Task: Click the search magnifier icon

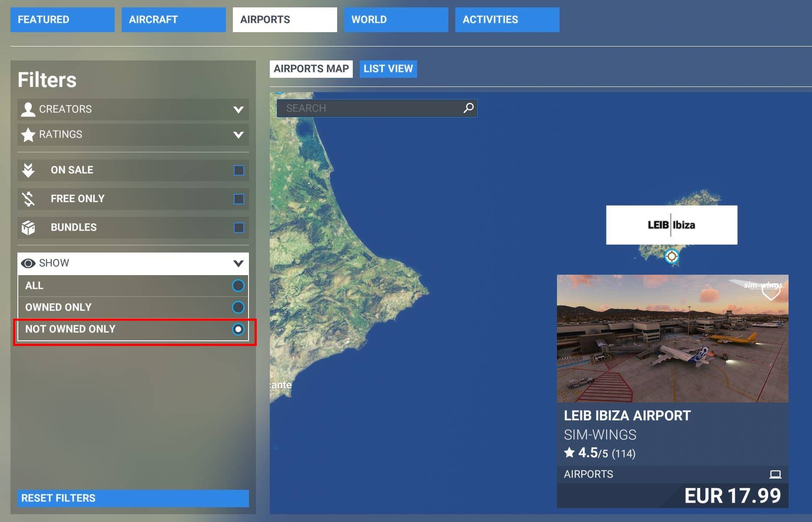Action: coord(468,108)
